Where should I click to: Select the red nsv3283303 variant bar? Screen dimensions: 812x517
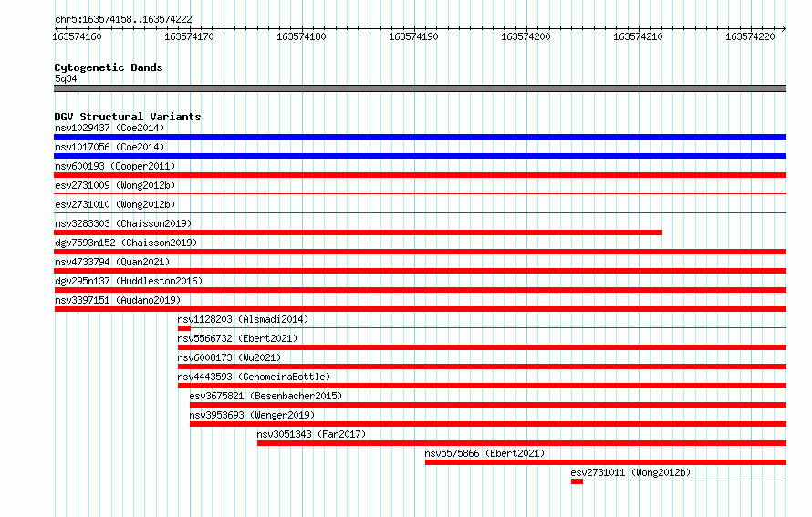click(358, 233)
